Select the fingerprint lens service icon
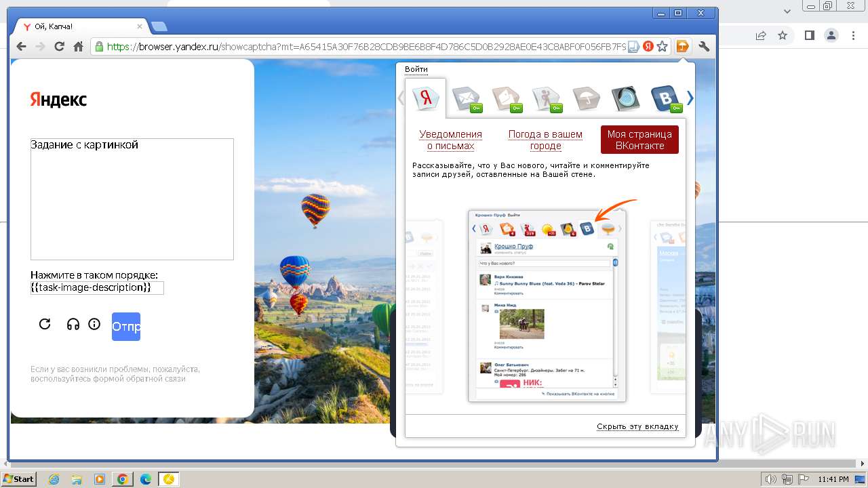The height and width of the screenshot is (488, 868). tap(625, 99)
